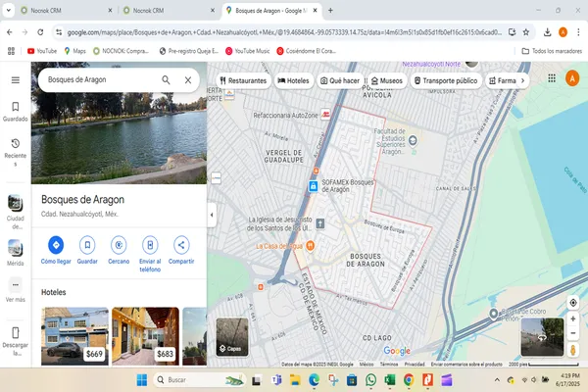Zoom in on the map

point(573,318)
